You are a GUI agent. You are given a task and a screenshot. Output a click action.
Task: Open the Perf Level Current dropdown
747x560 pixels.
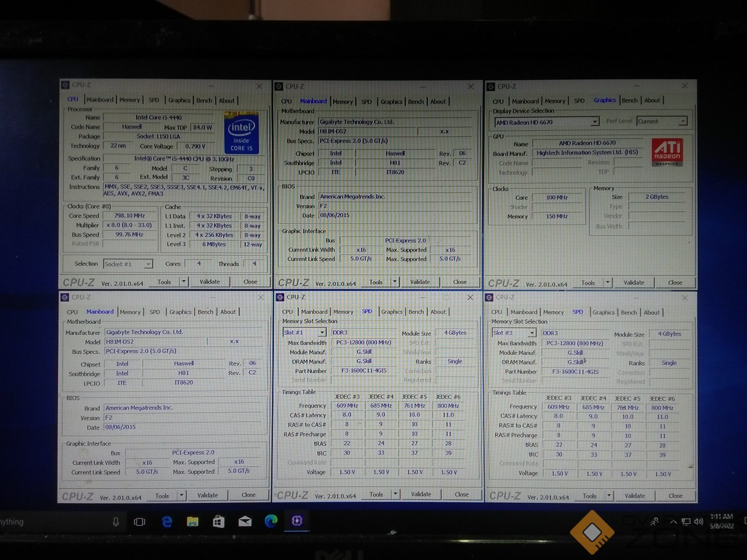[683, 122]
